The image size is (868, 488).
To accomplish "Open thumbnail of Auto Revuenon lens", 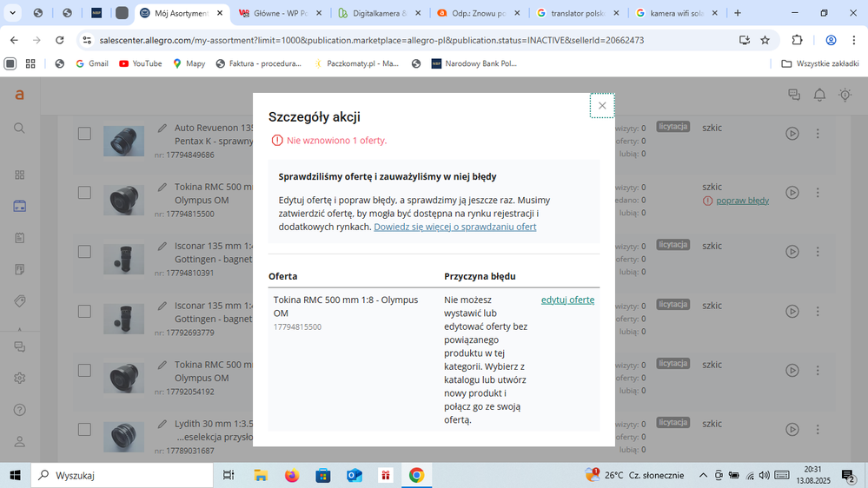I will tap(123, 141).
